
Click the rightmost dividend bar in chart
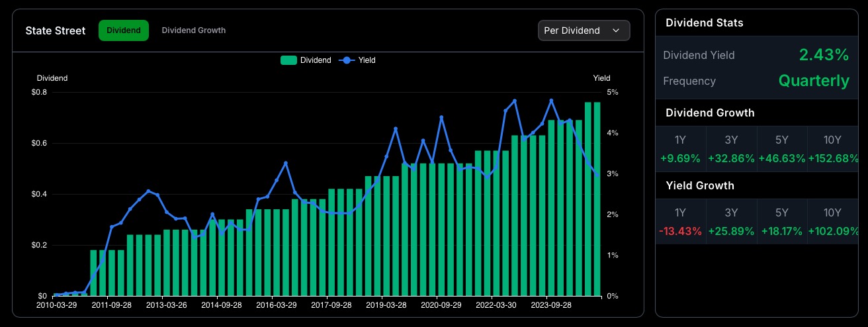point(597,199)
